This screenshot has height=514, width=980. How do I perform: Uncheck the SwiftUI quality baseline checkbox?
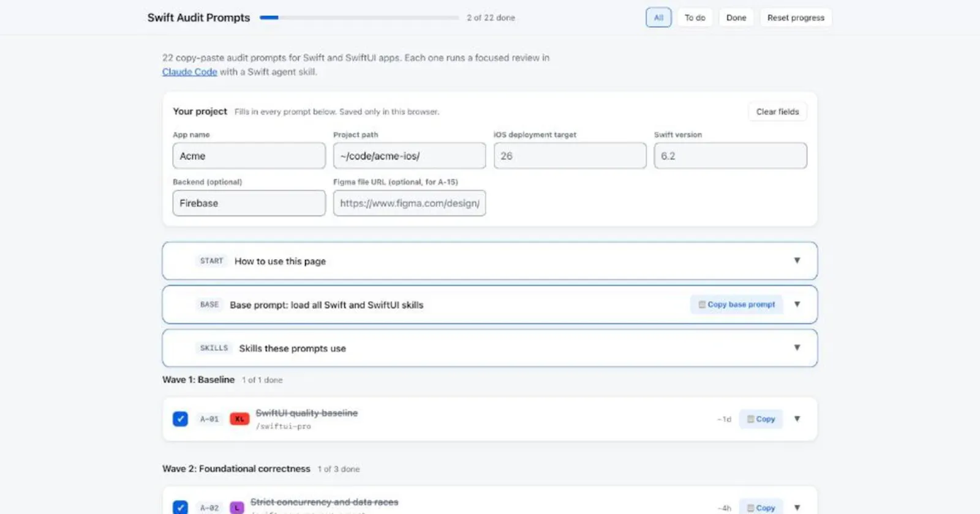[180, 419]
